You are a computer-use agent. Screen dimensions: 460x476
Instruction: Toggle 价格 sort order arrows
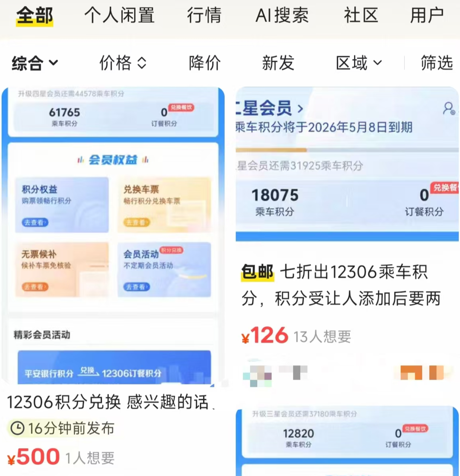142,63
